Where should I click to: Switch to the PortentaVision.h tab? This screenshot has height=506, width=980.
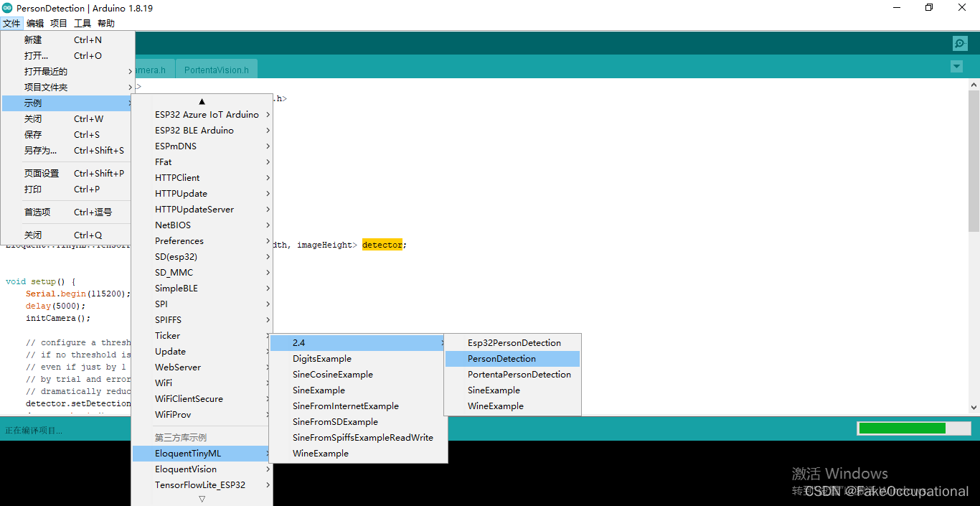[217, 70]
